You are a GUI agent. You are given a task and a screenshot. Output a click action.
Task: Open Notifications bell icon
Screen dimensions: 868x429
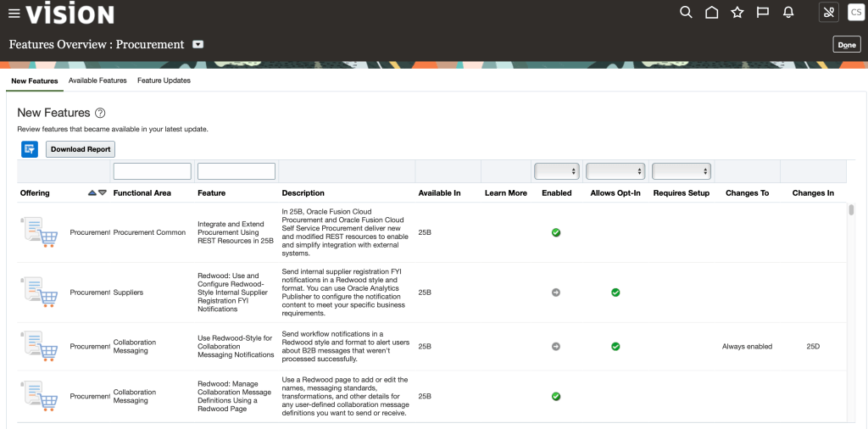788,12
